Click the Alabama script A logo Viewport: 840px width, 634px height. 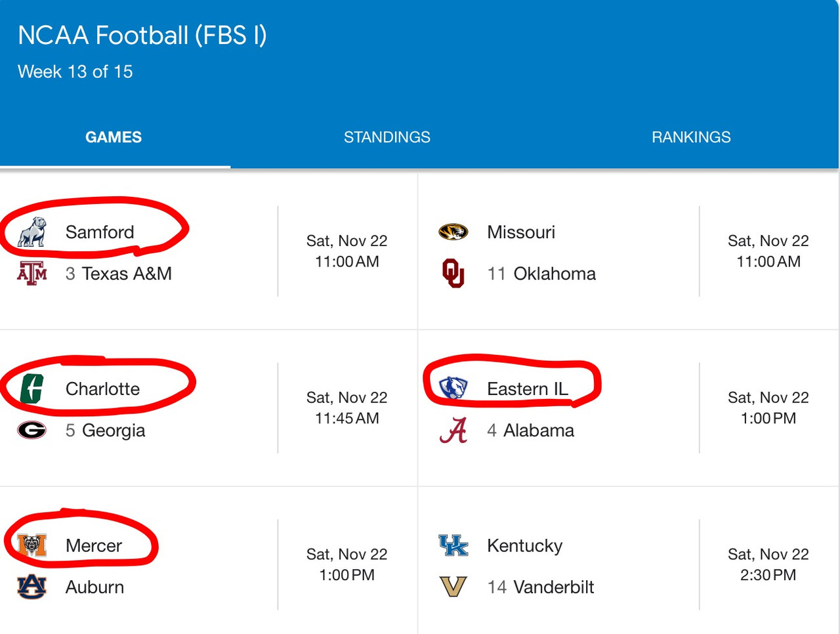[x=453, y=430]
